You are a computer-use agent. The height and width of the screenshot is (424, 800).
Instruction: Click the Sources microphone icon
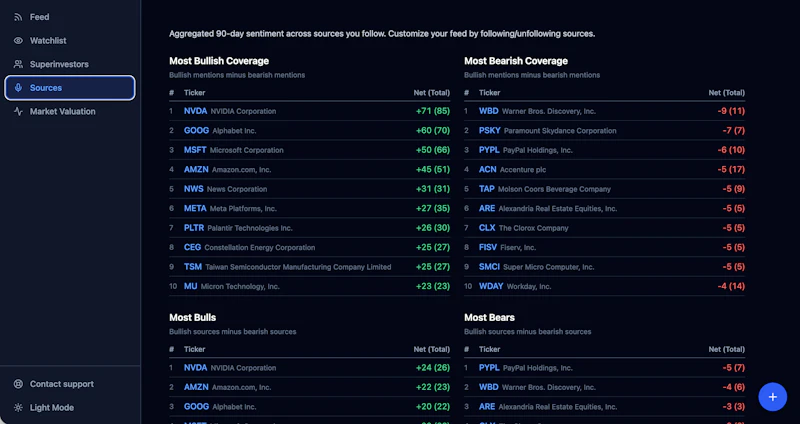[x=18, y=88]
